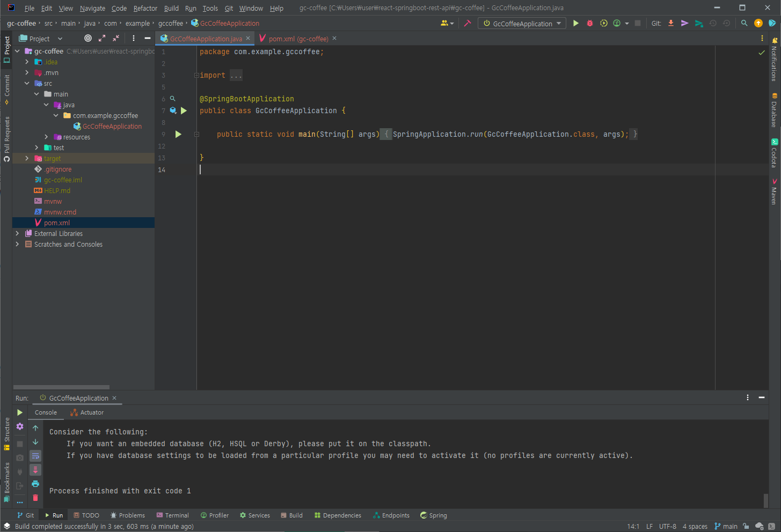Toggle read-only lock in status bar
This screenshot has height=532, width=781.
[x=746, y=526]
